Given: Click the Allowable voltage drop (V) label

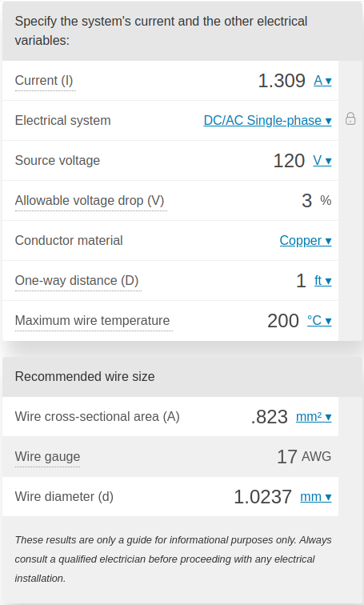Looking at the screenshot, I should click(x=90, y=201).
